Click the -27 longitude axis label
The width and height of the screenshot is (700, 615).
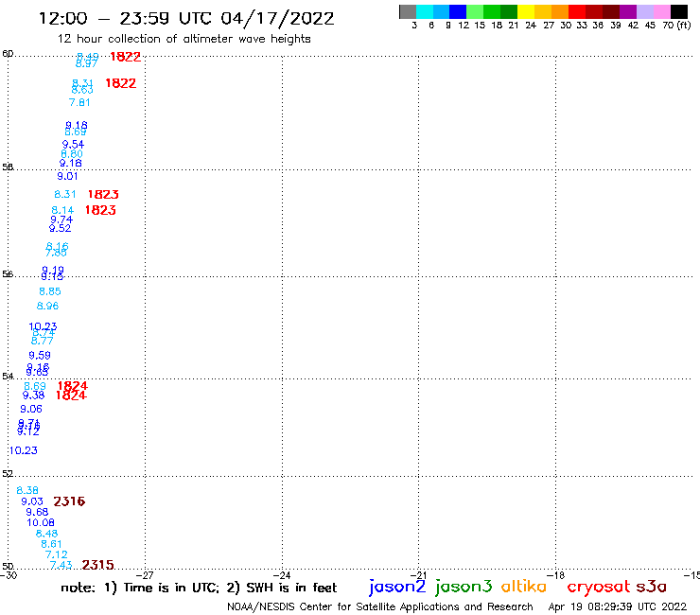(x=145, y=575)
